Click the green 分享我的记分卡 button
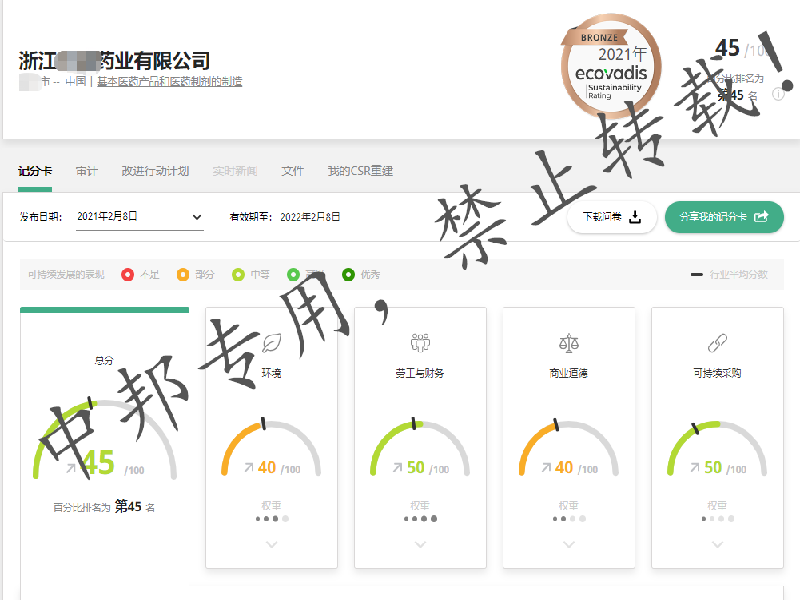 [x=724, y=216]
